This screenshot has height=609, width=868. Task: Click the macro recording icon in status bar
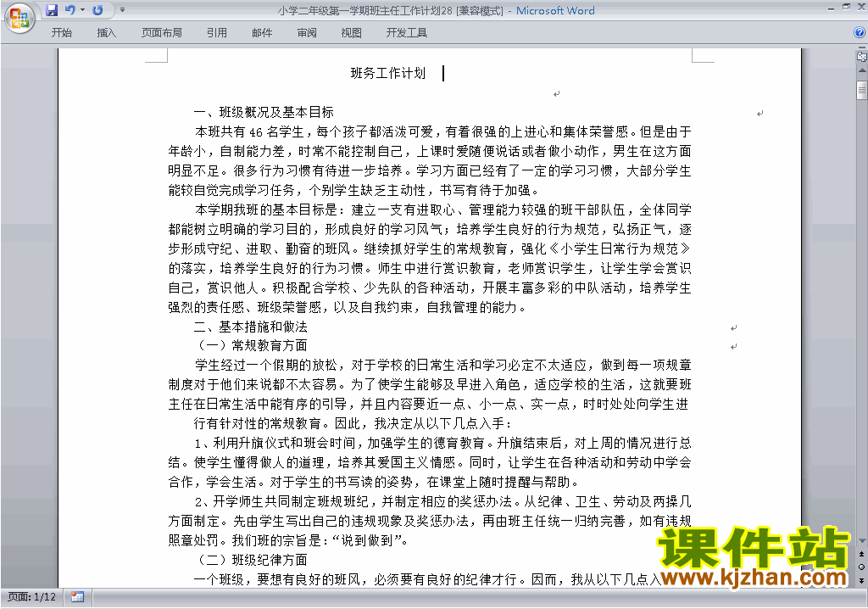77,597
